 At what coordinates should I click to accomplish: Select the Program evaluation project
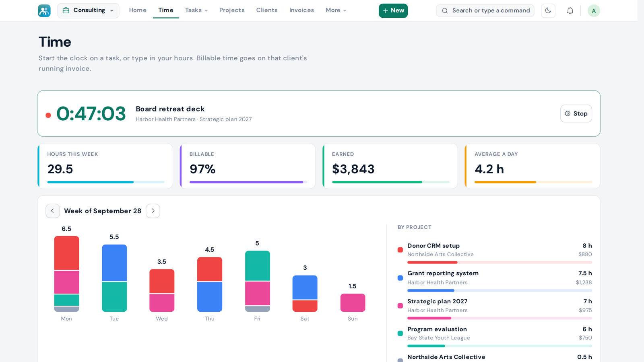pyautogui.click(x=495, y=337)
